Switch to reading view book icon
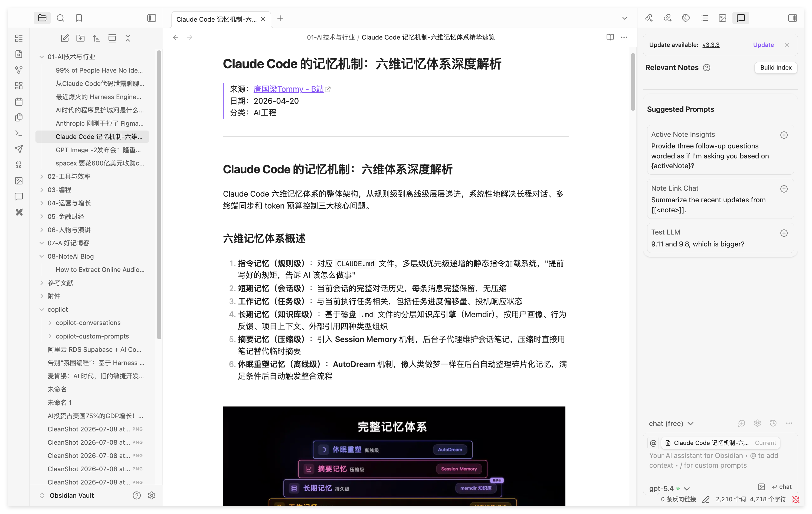 pyautogui.click(x=610, y=37)
